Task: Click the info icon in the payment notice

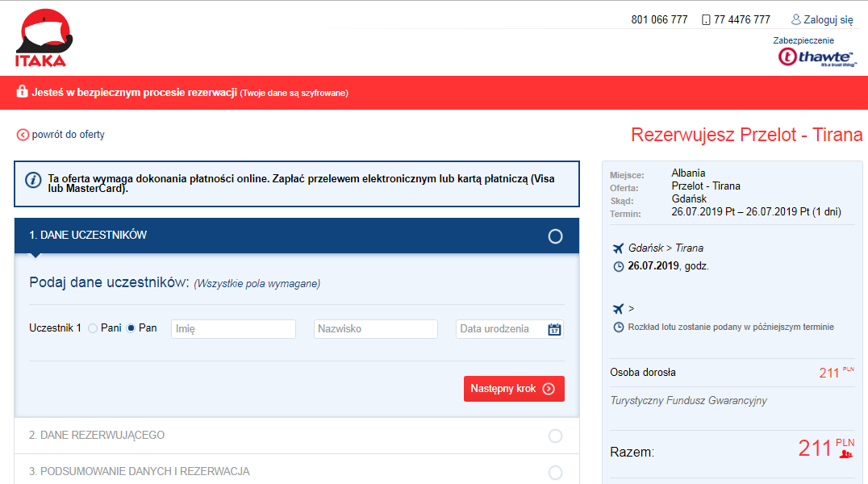Action: [33, 180]
